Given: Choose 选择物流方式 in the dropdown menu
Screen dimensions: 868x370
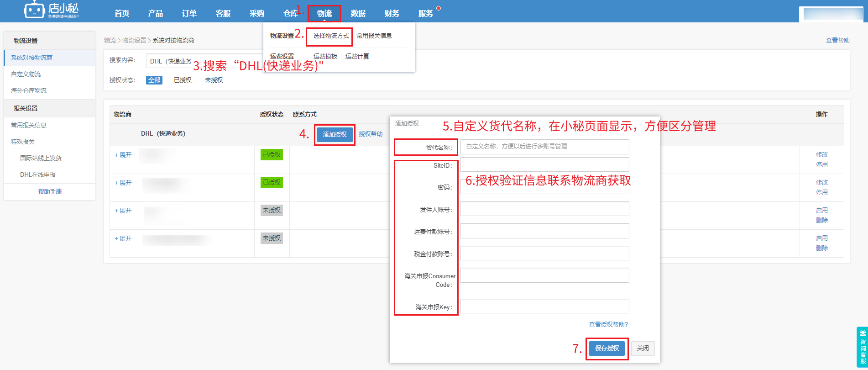Looking at the screenshot, I should pyautogui.click(x=331, y=36).
